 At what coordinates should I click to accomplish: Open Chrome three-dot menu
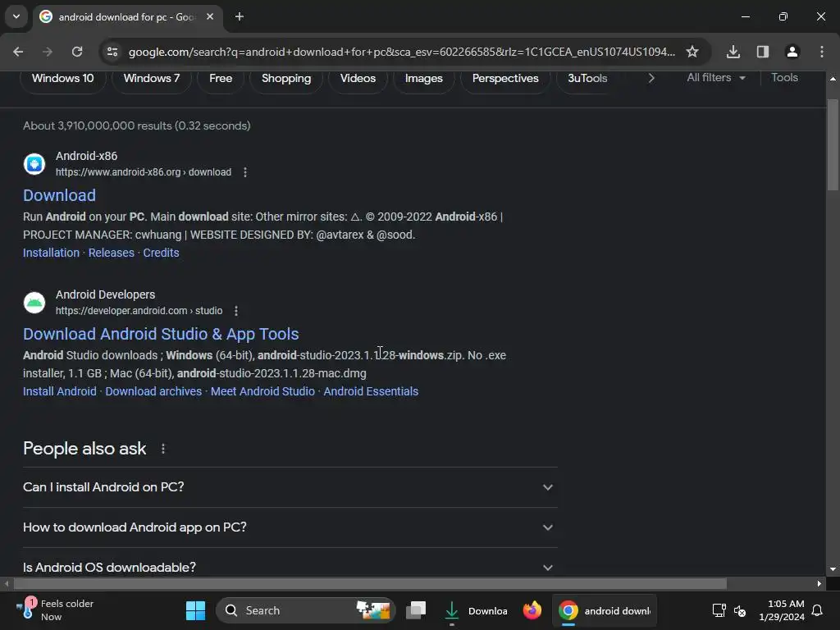[x=822, y=52]
